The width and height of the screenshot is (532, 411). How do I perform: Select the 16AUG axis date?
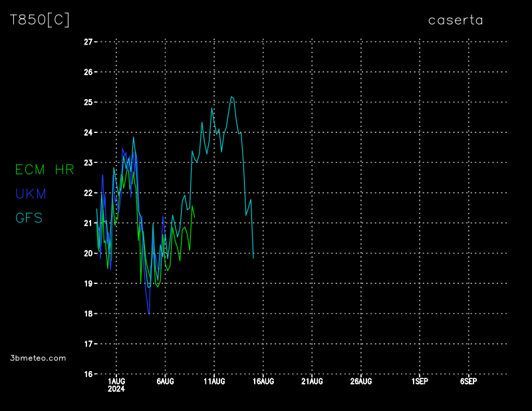[263, 381]
